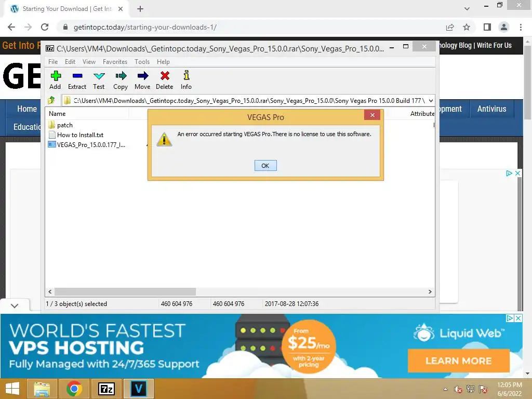Viewport: 532px width, 399px height.
Task: Reload the getintopc page
Action: [45, 27]
